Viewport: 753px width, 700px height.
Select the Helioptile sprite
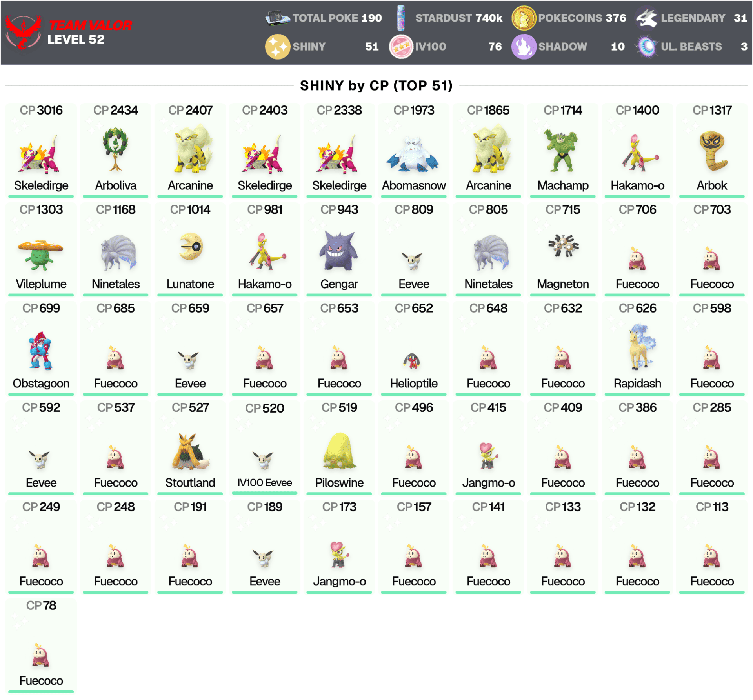click(412, 361)
